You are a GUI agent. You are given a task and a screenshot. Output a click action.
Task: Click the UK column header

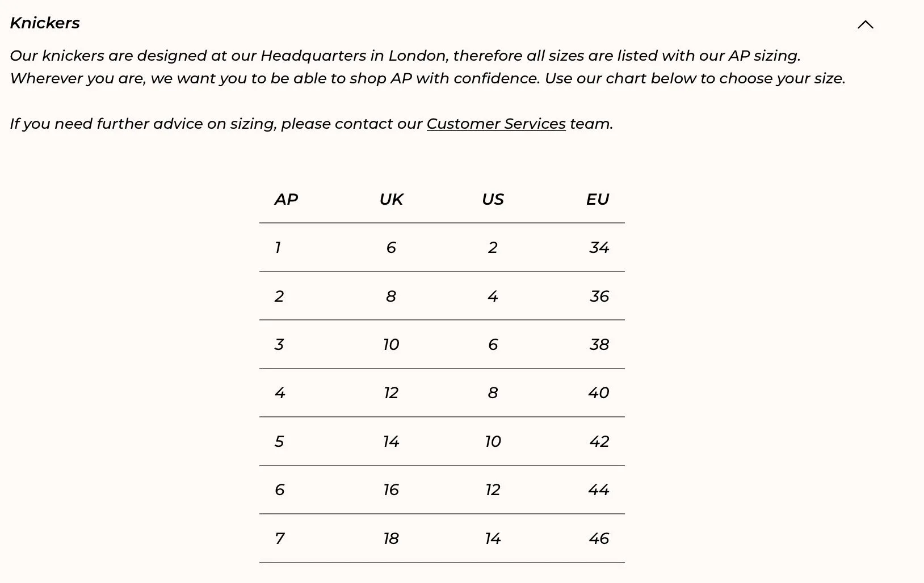tap(391, 200)
